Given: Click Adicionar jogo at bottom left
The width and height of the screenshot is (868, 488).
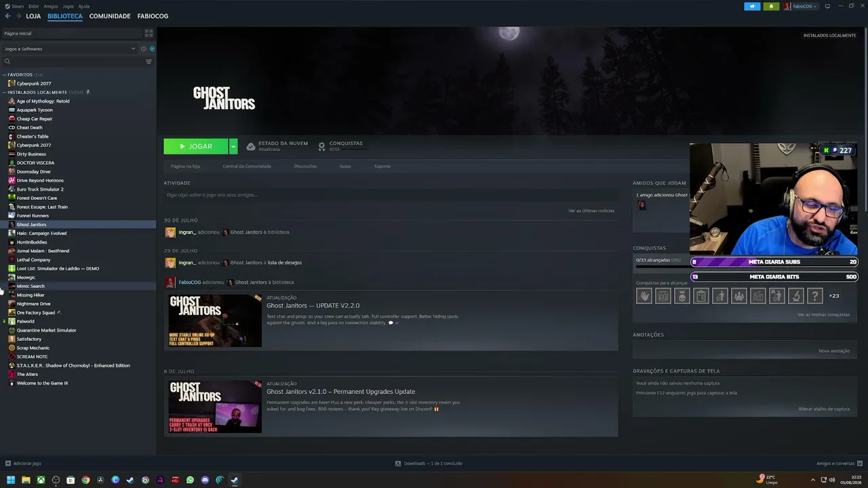Looking at the screenshot, I should pyautogui.click(x=27, y=464).
